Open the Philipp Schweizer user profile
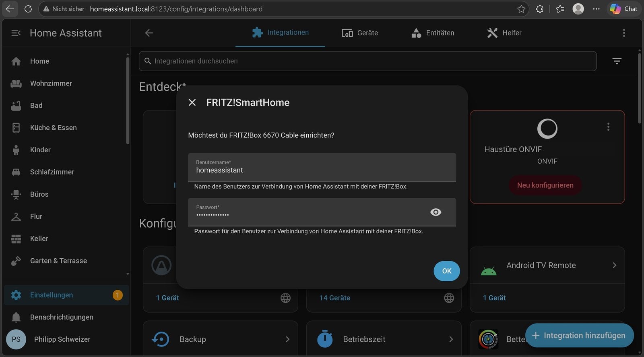This screenshot has height=357, width=644. pos(66,339)
